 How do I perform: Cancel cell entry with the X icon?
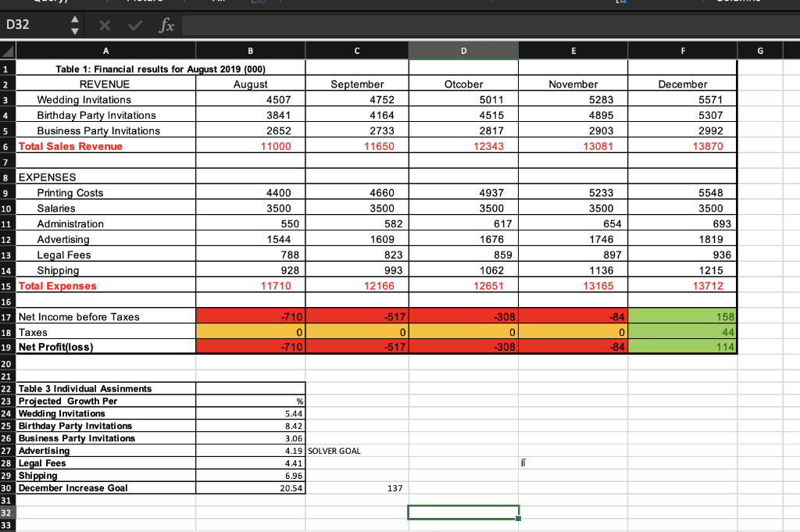[x=105, y=26]
